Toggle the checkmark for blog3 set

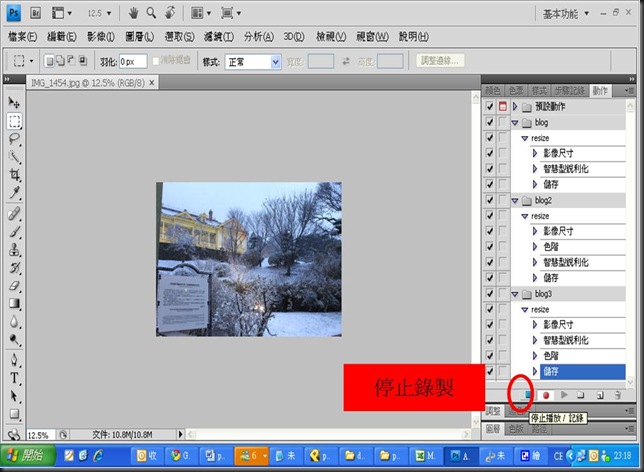(x=490, y=294)
